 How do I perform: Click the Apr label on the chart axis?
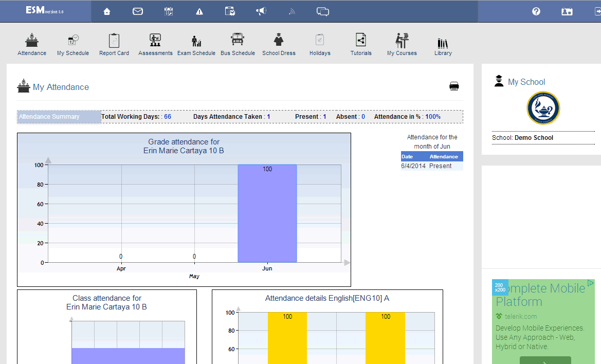(121, 268)
